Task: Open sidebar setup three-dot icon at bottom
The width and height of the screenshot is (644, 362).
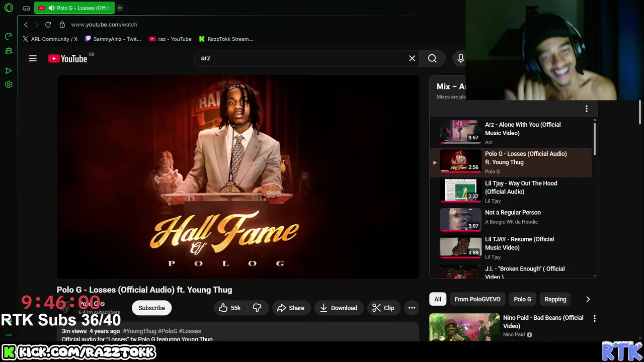Action: [9, 334]
